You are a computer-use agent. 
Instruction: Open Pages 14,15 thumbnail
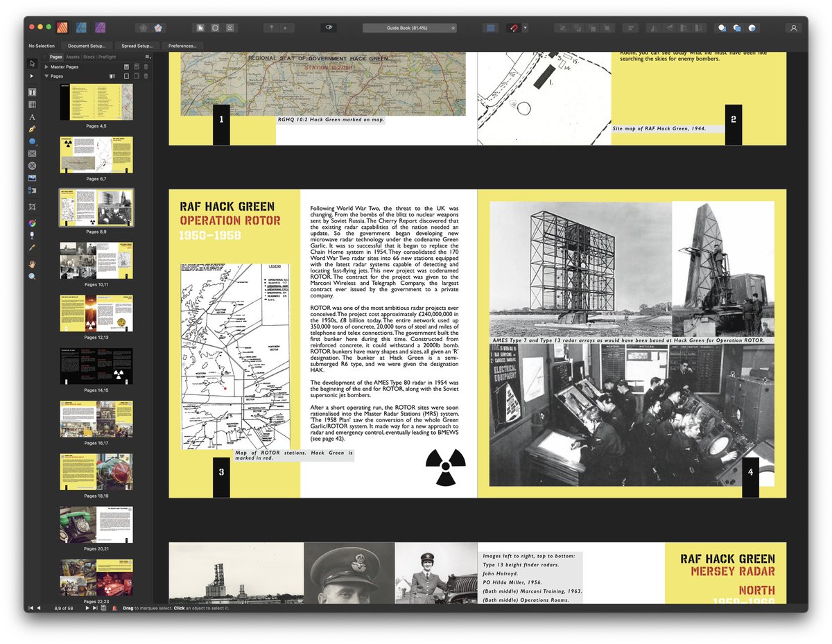coord(96,366)
